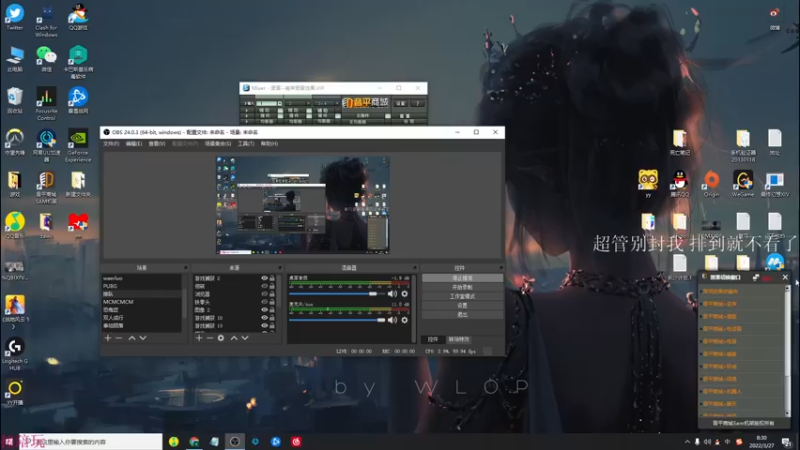Toggle visibility of 图像 2 source
Screen dimensions: 800x450
click(264, 310)
